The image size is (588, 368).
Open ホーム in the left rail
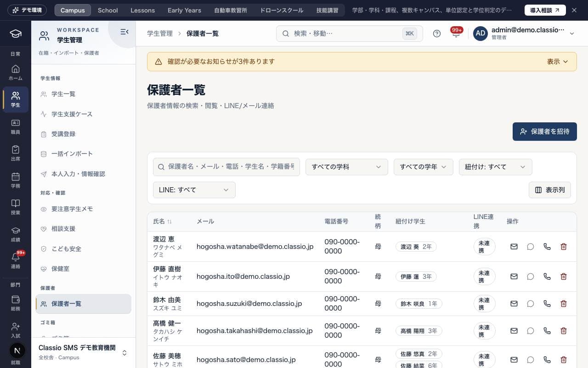(16, 73)
